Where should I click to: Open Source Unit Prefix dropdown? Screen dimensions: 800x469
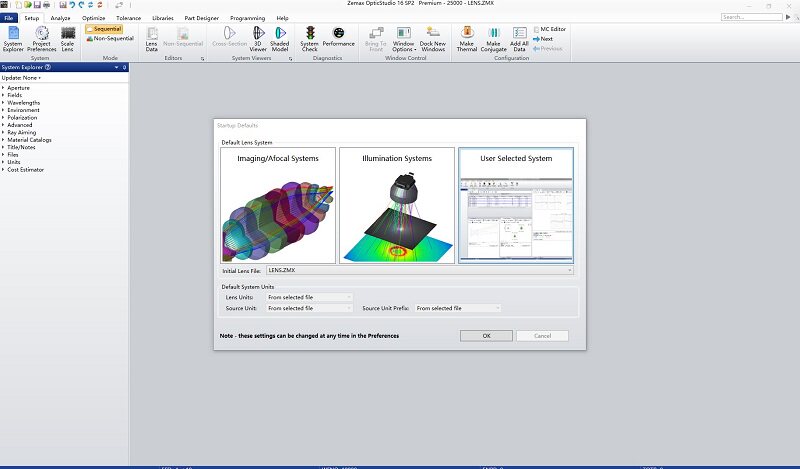pos(458,308)
